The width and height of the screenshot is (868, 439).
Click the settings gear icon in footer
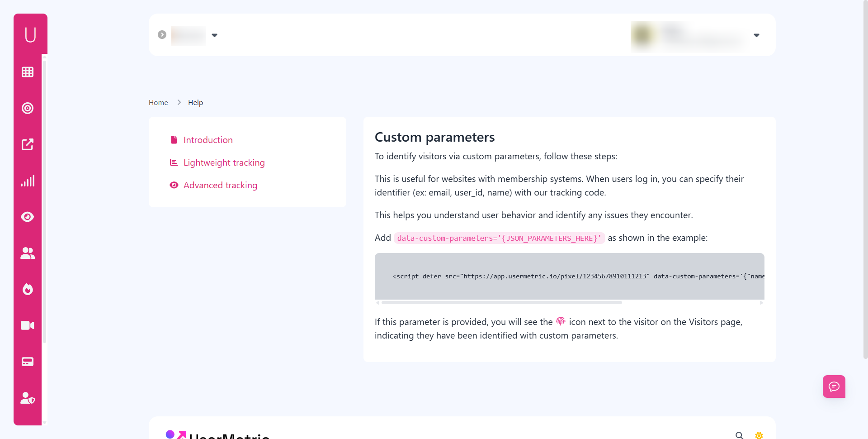coord(759,435)
